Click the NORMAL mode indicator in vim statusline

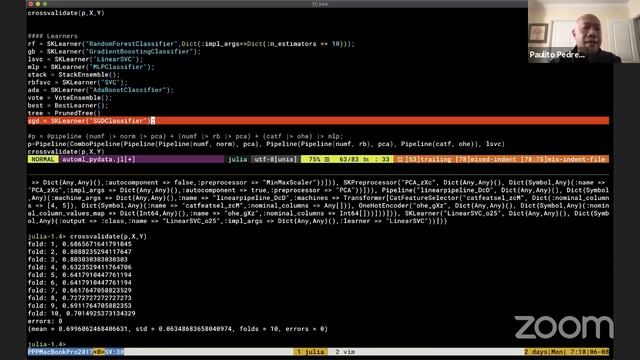pyautogui.click(x=43, y=159)
